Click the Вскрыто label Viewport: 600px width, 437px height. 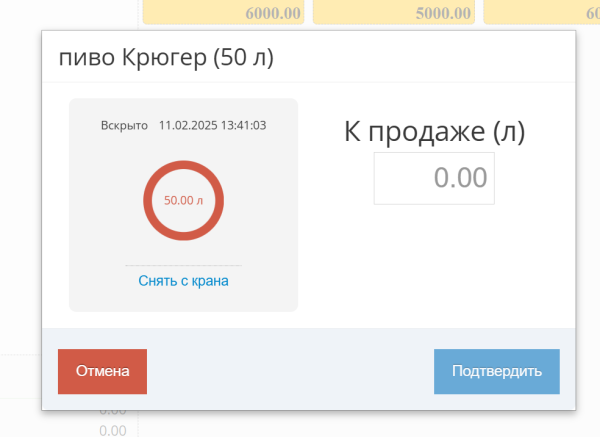124,126
